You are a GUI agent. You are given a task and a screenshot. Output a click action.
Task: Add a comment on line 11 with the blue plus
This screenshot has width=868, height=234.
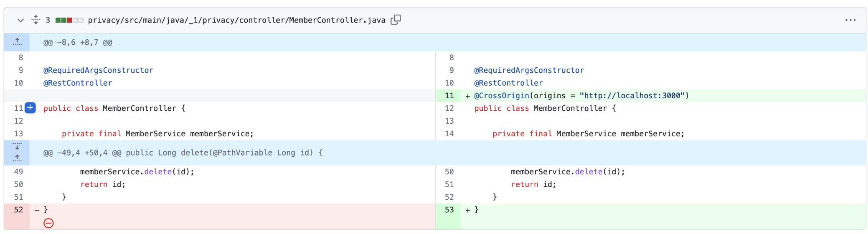tap(30, 108)
